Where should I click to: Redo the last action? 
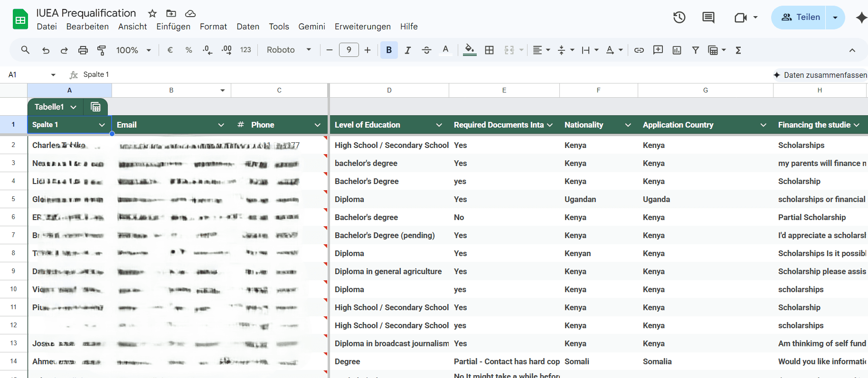point(64,50)
